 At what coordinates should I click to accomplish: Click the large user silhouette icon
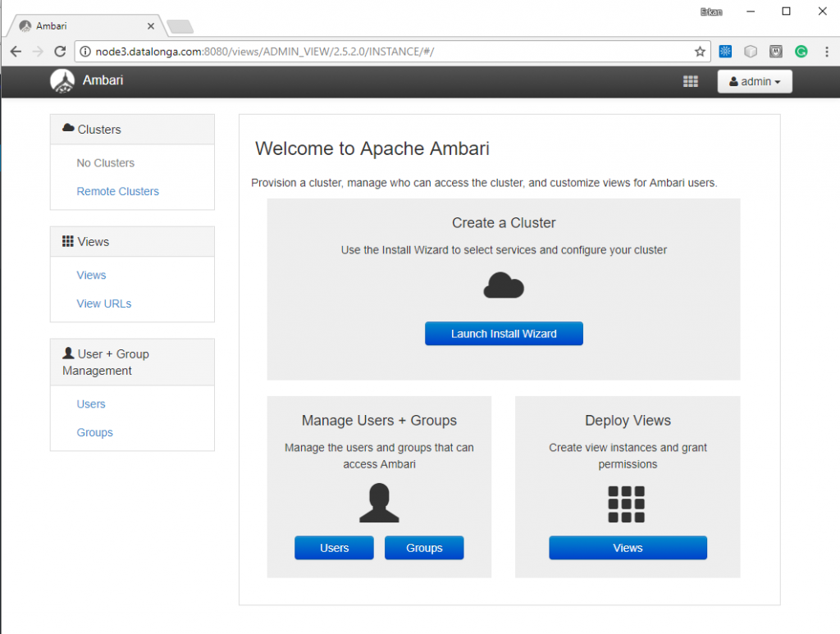[x=379, y=503]
